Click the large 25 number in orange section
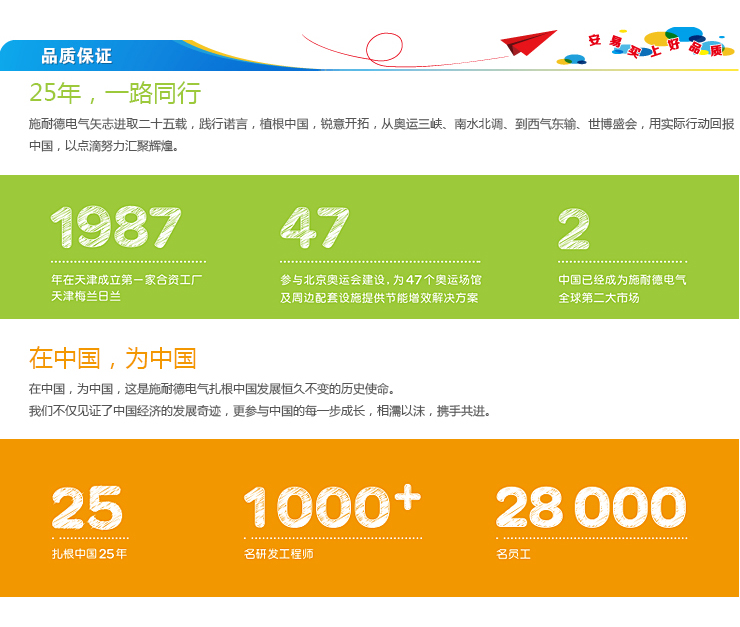 87,508
